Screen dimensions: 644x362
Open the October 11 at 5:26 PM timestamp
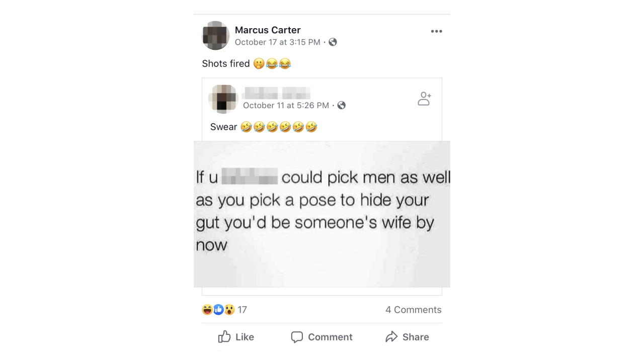(286, 105)
